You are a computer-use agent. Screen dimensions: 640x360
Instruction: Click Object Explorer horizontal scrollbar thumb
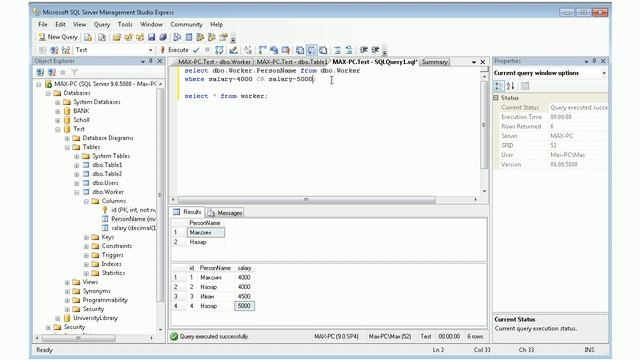pyautogui.click(x=78, y=338)
